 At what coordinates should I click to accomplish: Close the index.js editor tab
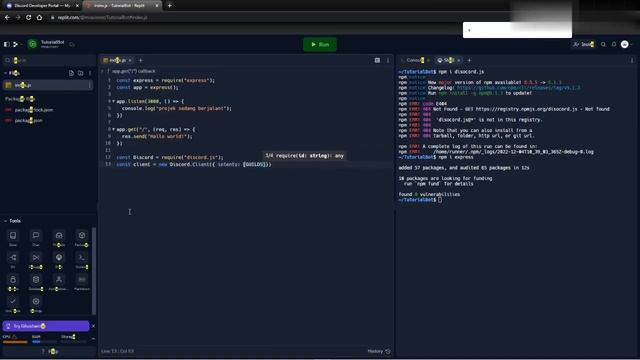pos(130,60)
